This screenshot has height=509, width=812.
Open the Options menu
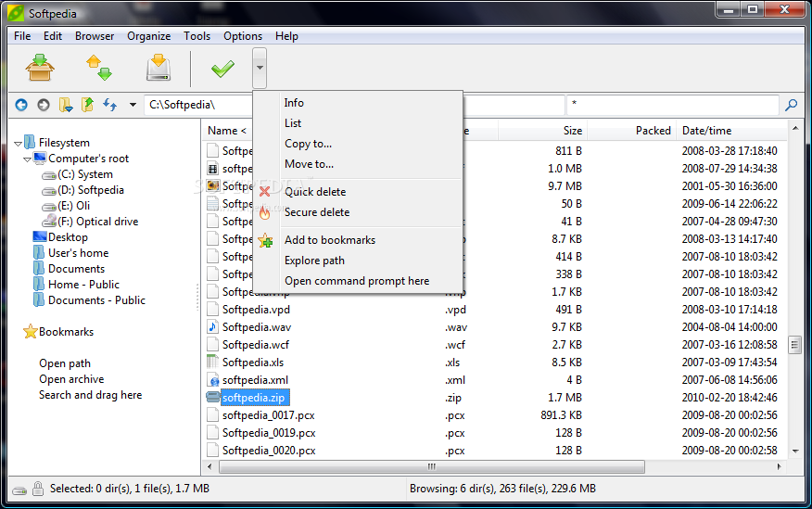243,36
